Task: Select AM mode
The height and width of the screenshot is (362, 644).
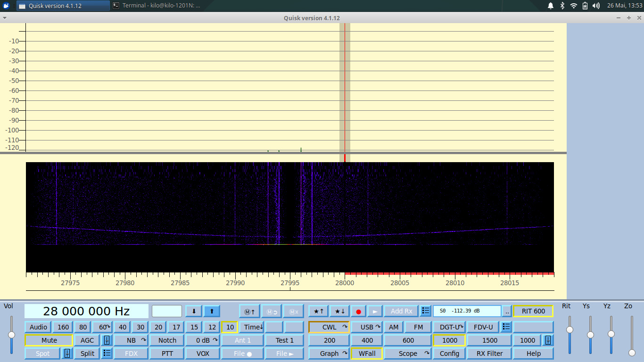Action: (394, 327)
